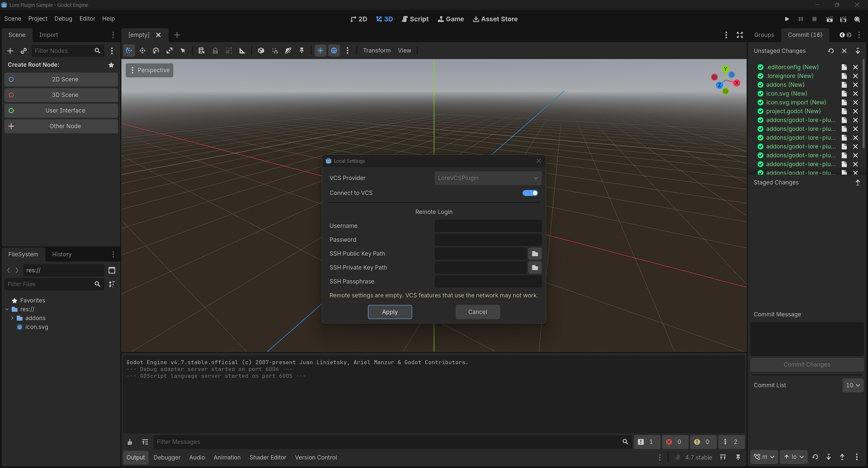Click the Apply button in Local Settings
868x468 pixels.
pyautogui.click(x=390, y=312)
